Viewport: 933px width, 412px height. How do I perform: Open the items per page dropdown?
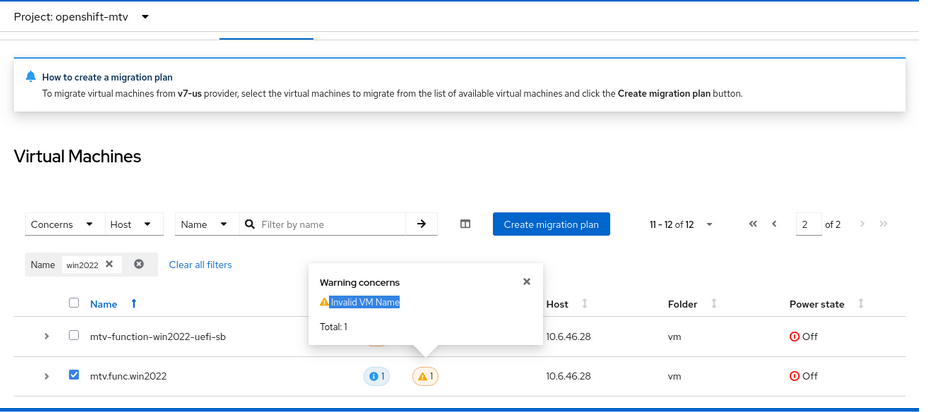(681, 224)
